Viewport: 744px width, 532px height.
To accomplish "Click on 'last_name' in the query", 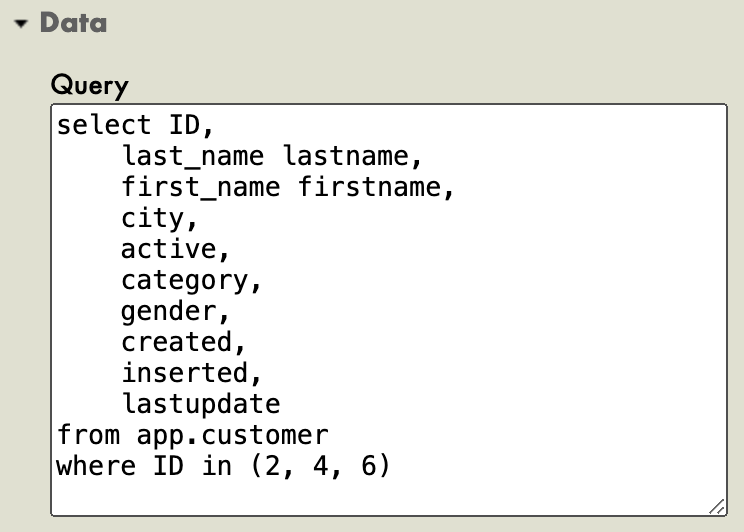I will (192, 156).
